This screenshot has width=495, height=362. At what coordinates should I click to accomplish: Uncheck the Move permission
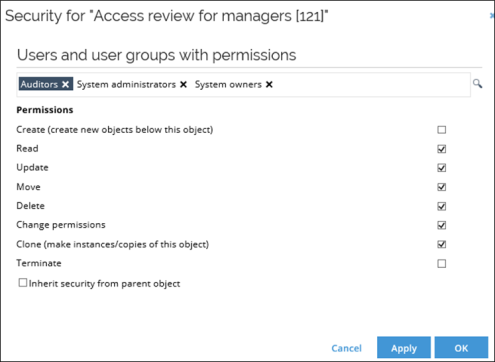coord(442,187)
